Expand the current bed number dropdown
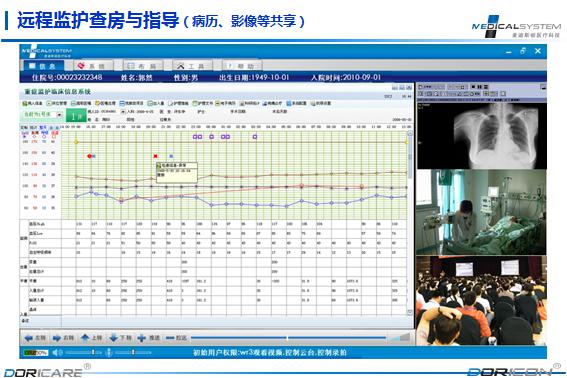This screenshot has height=378, width=567. point(60,115)
